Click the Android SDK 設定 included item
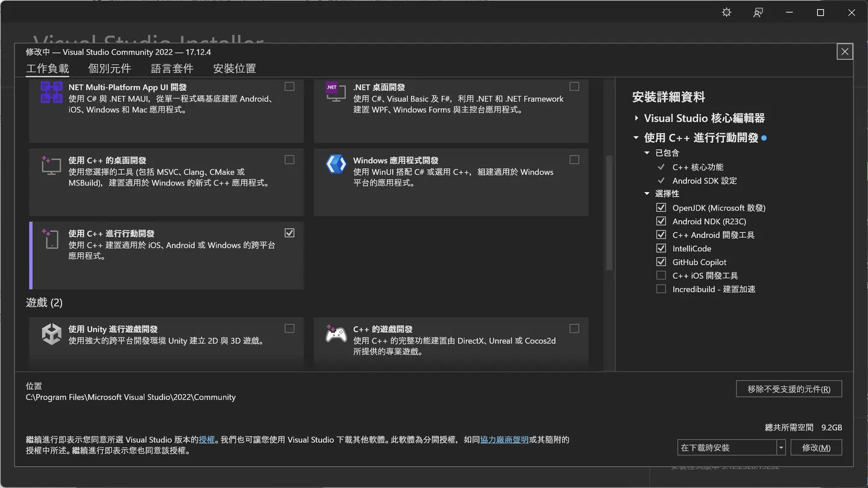 point(705,181)
